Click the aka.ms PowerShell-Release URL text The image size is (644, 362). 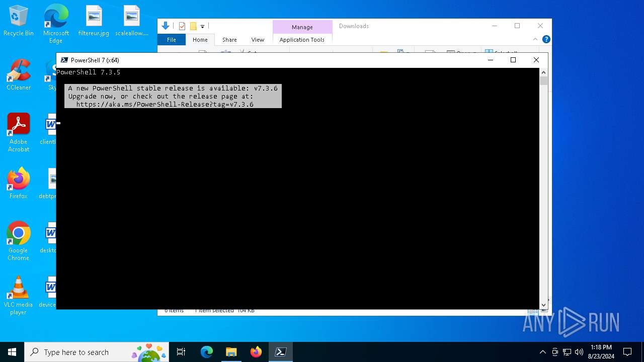click(x=165, y=105)
